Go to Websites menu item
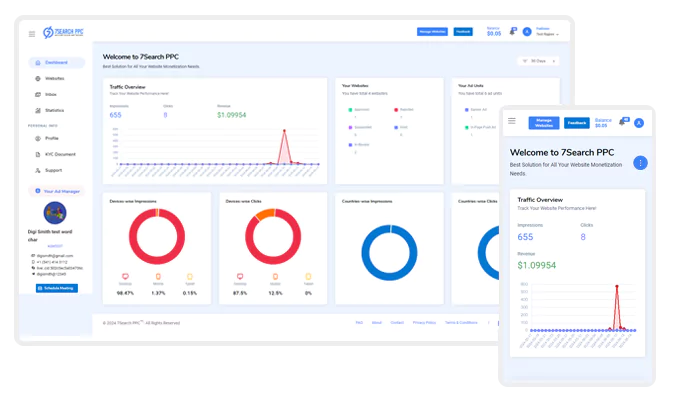Viewport: 679px width, 400px height. click(x=57, y=79)
